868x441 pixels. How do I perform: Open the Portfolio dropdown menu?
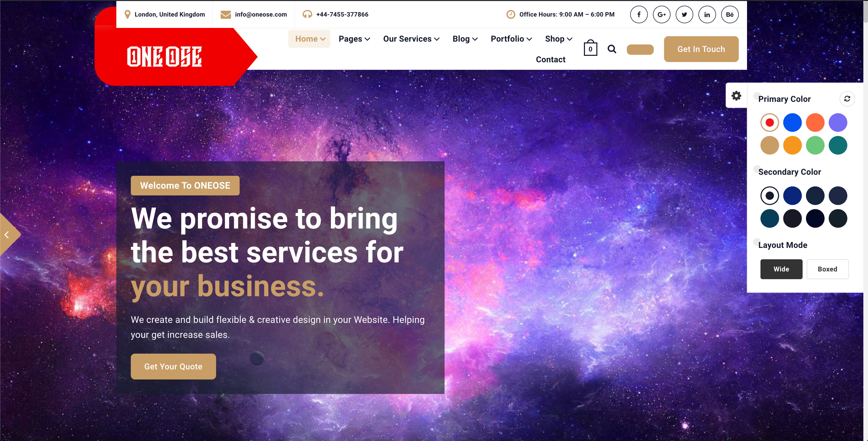tap(511, 39)
